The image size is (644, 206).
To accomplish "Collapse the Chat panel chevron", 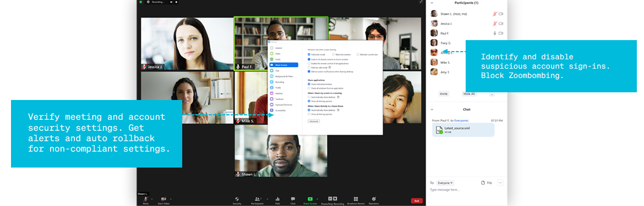I will [432, 109].
